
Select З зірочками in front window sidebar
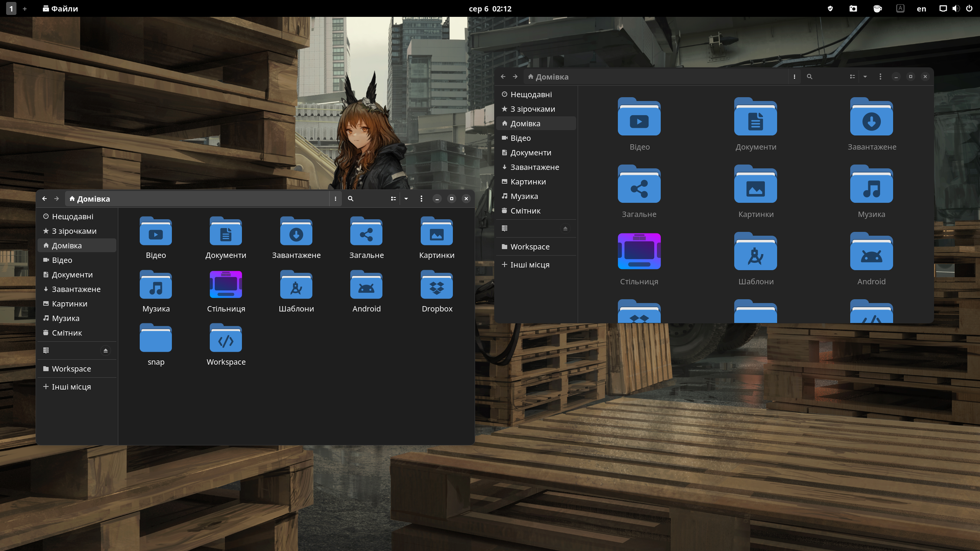coord(77,231)
